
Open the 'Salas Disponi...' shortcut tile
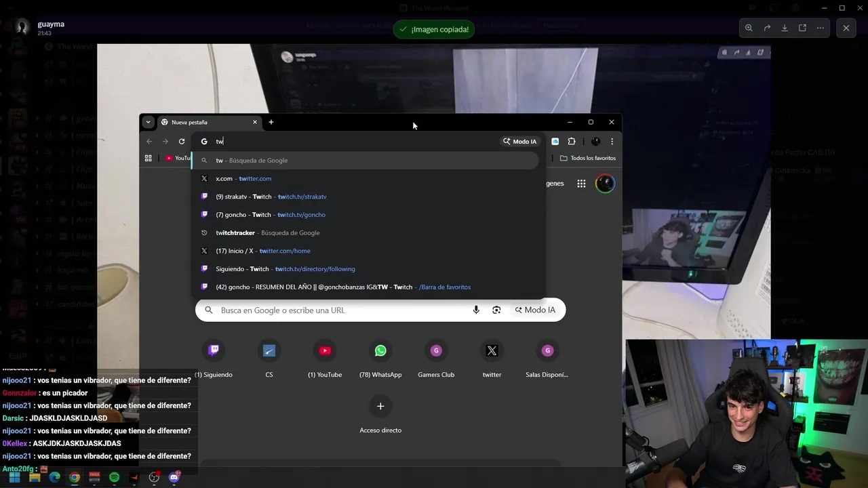point(547,359)
